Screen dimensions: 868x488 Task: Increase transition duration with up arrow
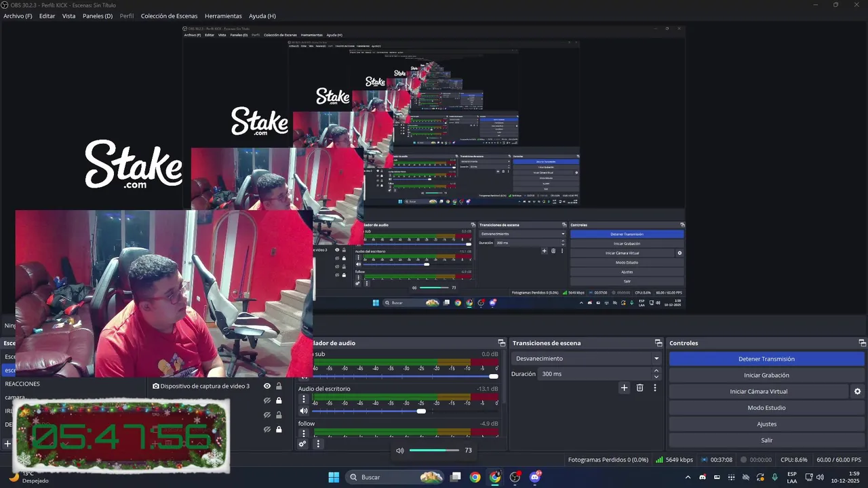(x=656, y=371)
